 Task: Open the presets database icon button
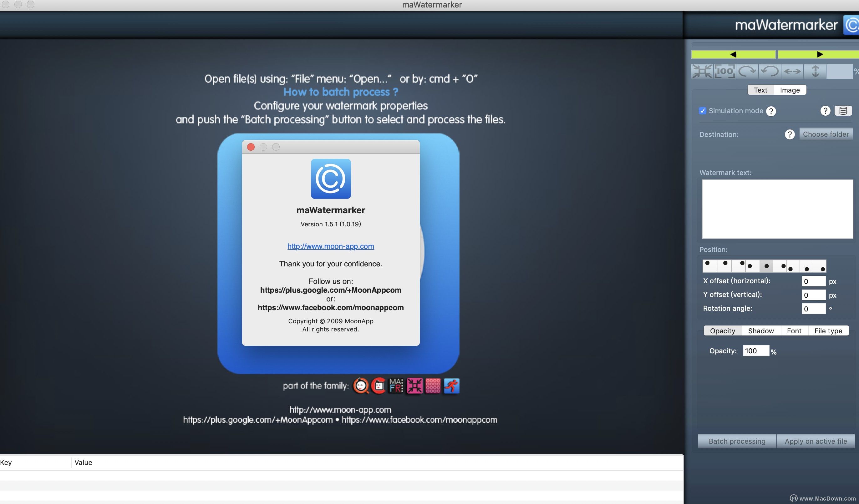click(843, 111)
